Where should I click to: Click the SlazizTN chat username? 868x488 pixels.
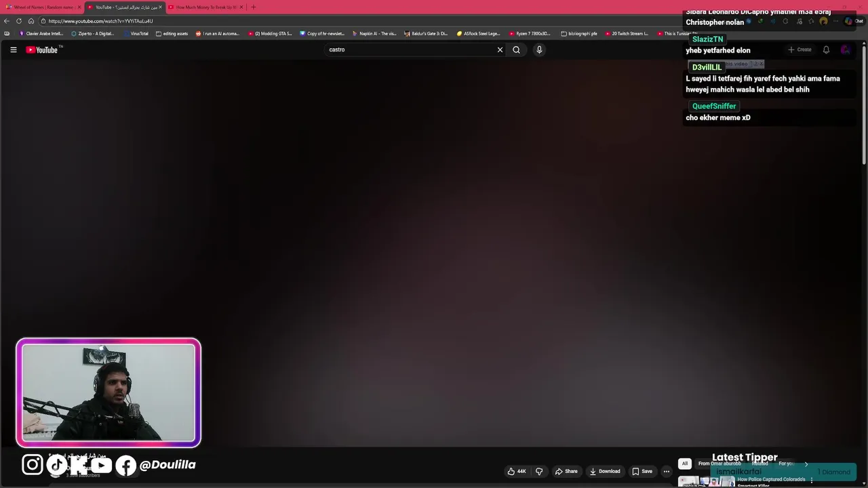pos(707,39)
